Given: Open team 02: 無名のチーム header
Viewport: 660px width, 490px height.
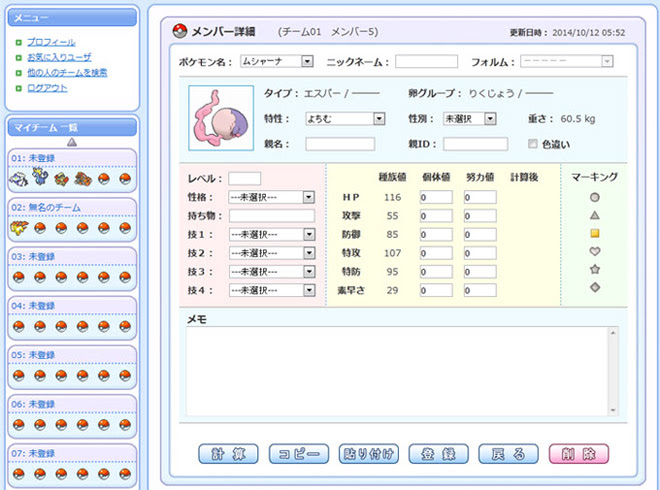Looking at the screenshot, I should pyautogui.click(x=46, y=208).
